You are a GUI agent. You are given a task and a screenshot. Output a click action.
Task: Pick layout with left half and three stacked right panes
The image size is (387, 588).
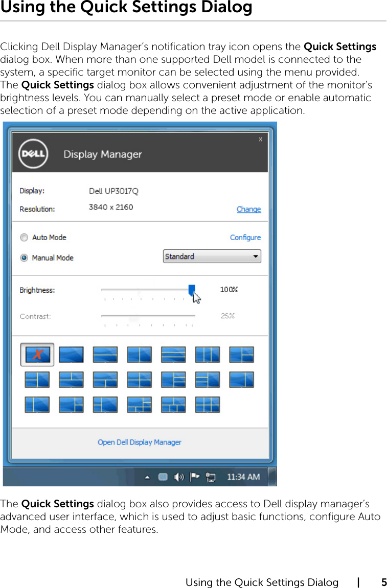(x=173, y=380)
